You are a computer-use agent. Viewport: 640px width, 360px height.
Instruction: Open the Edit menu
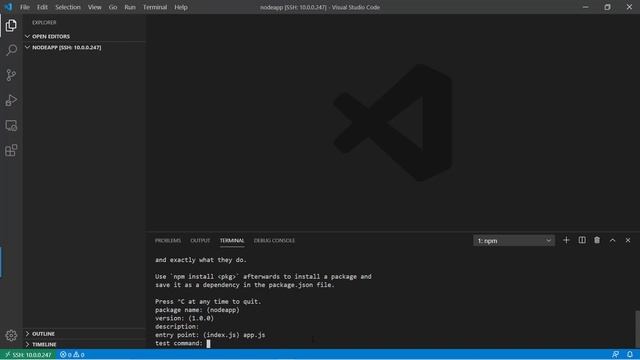(42, 7)
